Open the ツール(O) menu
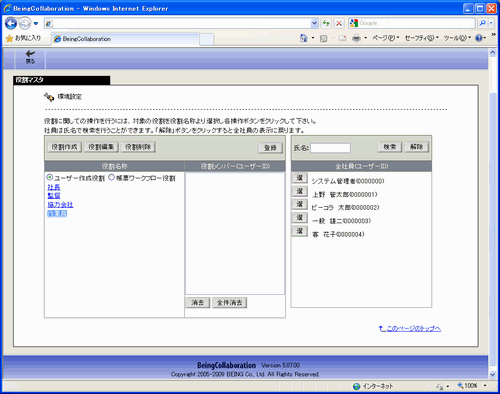 457,38
